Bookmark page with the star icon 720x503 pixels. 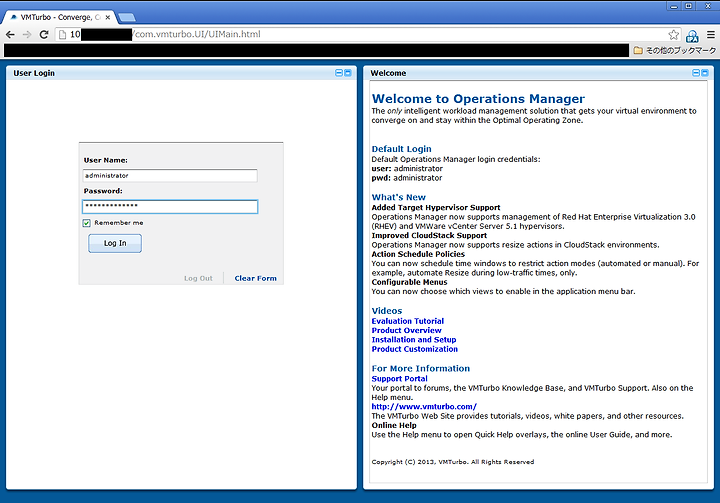(673, 34)
